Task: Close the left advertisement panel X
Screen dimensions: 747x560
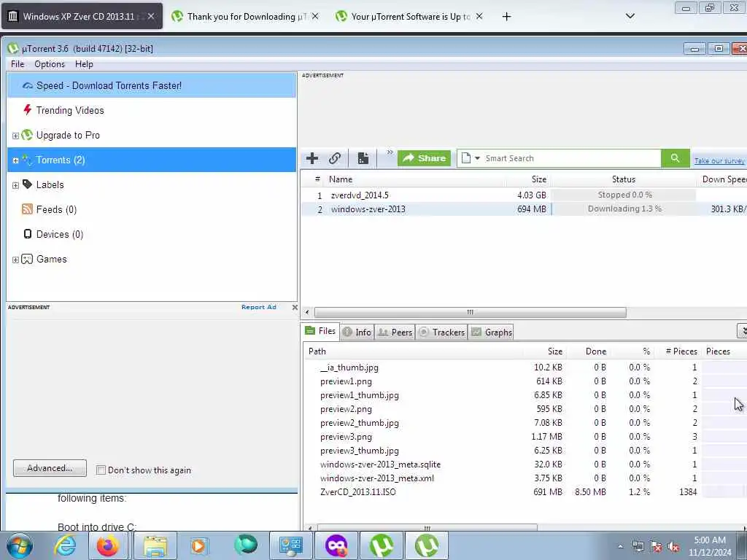Action: click(295, 308)
